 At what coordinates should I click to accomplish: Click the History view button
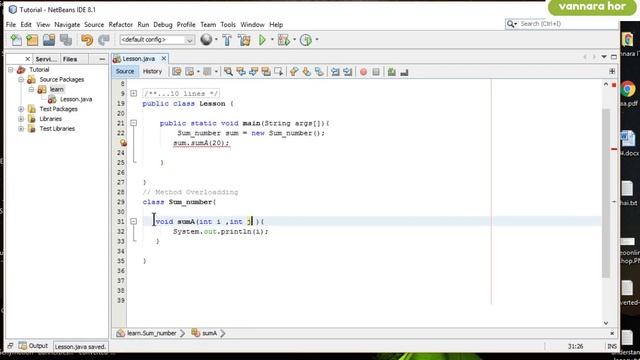tap(152, 71)
